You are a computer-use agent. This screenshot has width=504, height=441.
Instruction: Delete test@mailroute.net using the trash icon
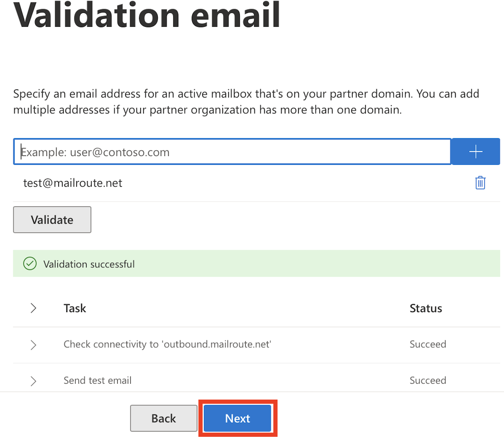click(480, 183)
